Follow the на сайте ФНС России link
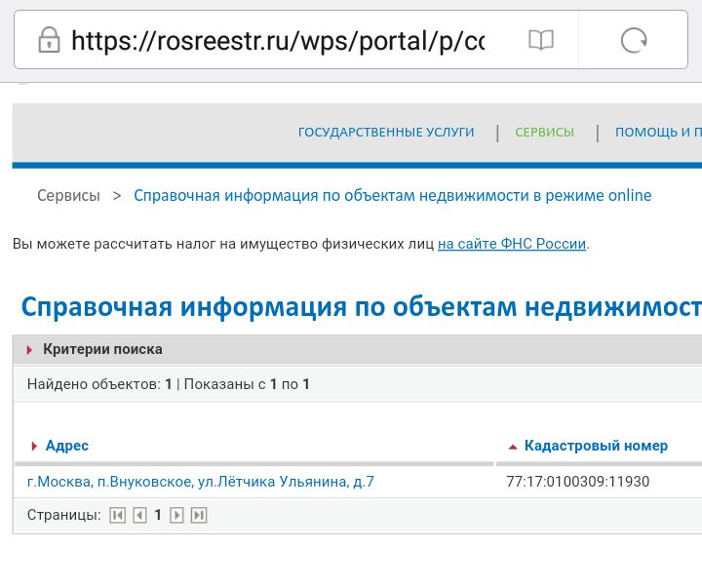702x588 pixels. [512, 244]
